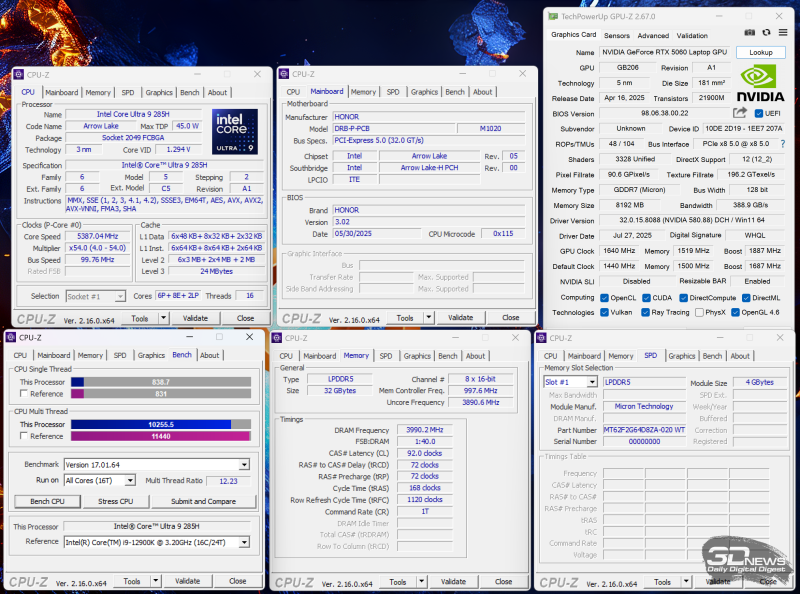Click the This Processor multi-thread score bar

tap(160, 425)
